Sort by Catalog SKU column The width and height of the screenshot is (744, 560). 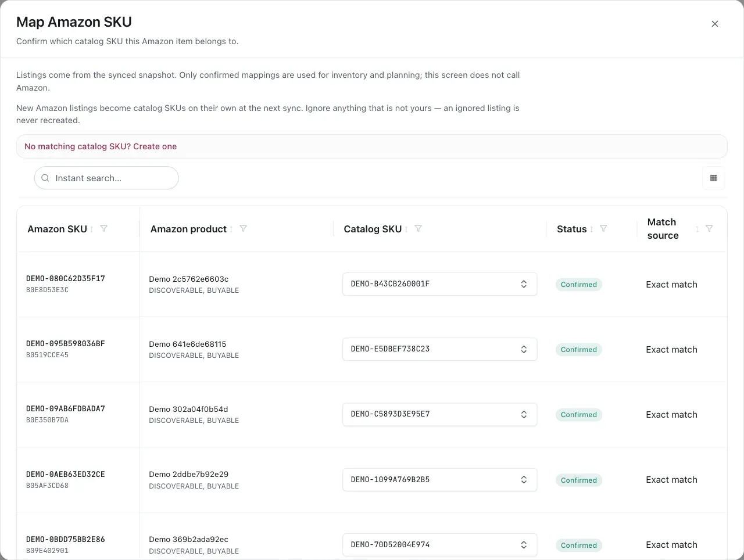[406, 229]
